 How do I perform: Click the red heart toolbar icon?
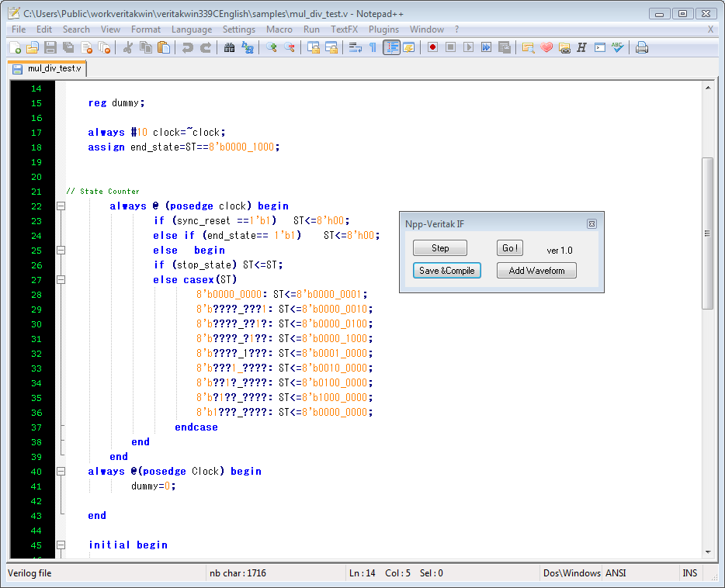pos(546,47)
